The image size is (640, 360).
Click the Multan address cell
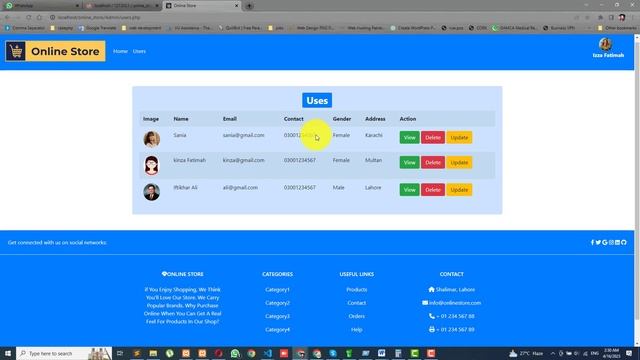coord(373,160)
